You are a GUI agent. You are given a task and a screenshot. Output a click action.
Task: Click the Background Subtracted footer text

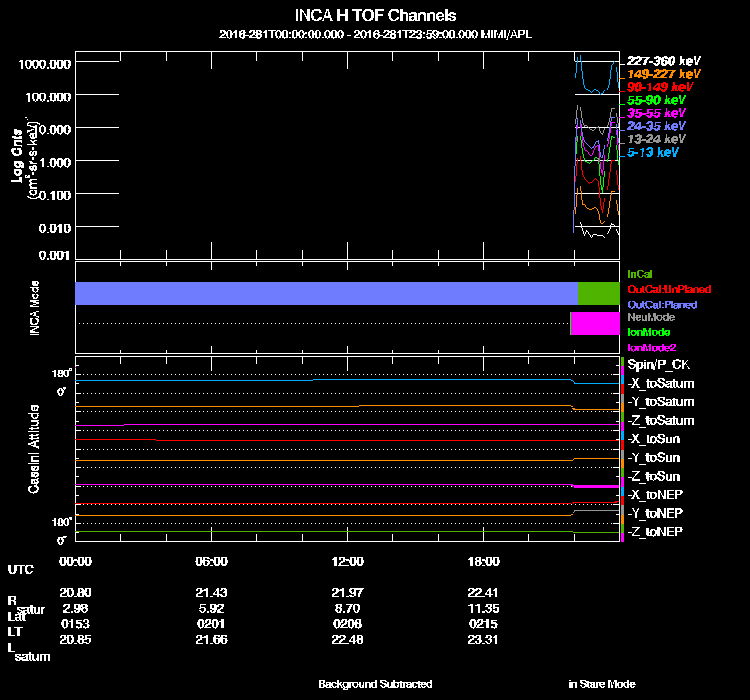point(375,684)
